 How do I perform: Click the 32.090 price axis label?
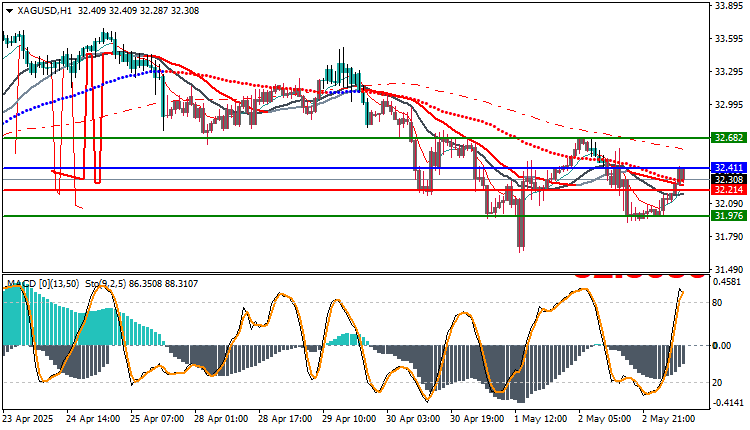click(728, 203)
